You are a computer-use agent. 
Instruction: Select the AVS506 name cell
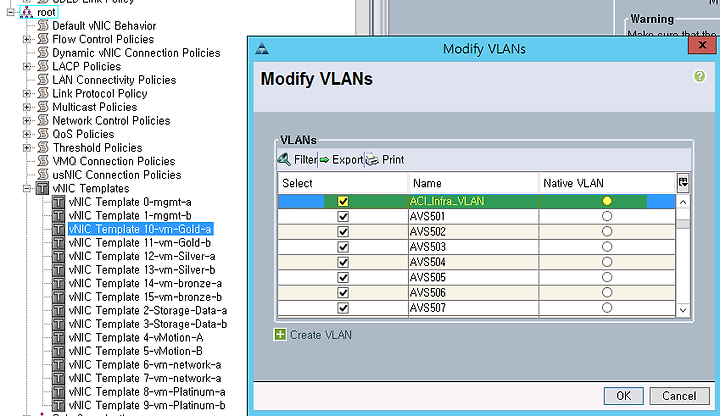tap(473, 293)
